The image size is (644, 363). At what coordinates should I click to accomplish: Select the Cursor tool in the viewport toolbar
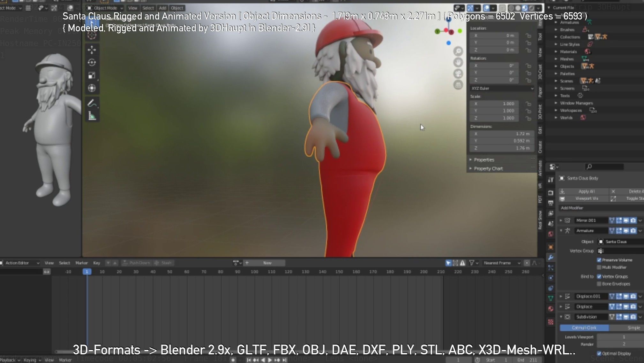(x=92, y=35)
